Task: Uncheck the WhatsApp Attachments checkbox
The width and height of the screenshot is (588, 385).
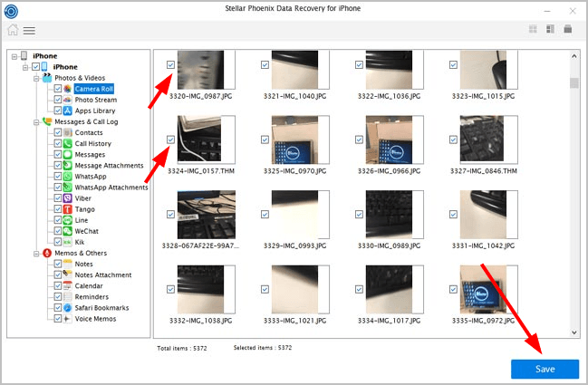Action: (x=58, y=187)
